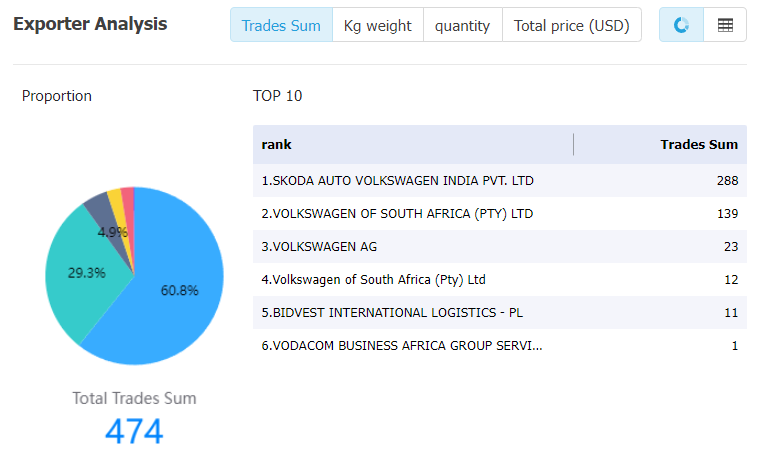Click the Trades Sum column header
Screen dimensions: 757x461
click(699, 144)
